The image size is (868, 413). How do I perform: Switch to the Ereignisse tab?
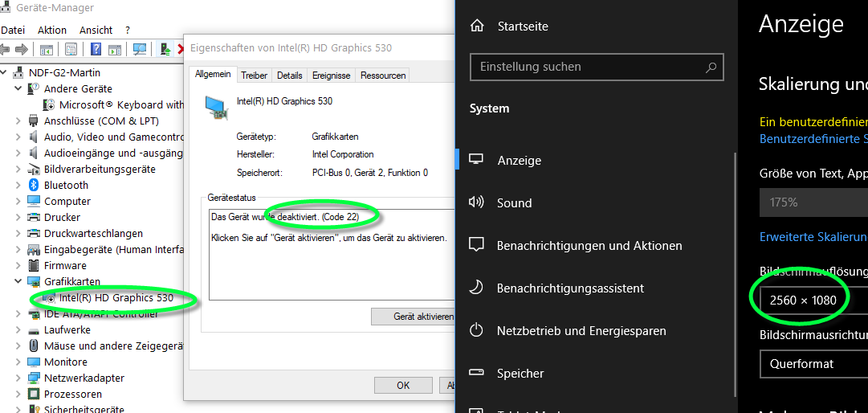coord(331,76)
